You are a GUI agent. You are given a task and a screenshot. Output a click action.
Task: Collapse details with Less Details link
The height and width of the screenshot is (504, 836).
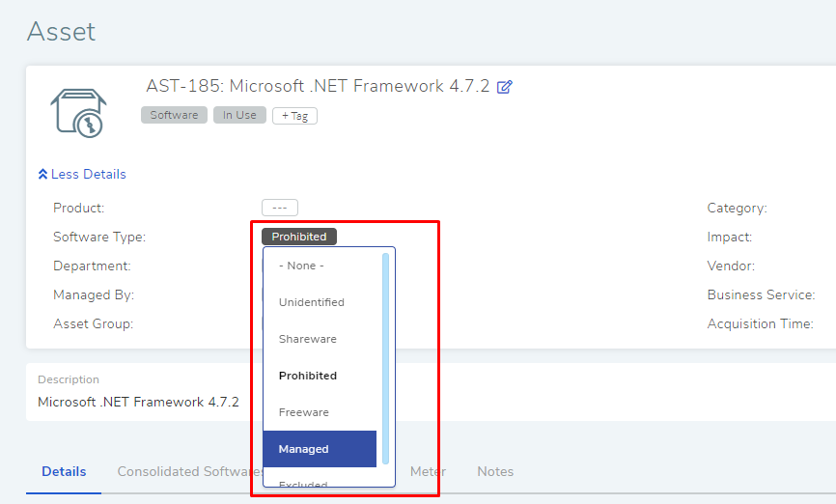click(82, 175)
